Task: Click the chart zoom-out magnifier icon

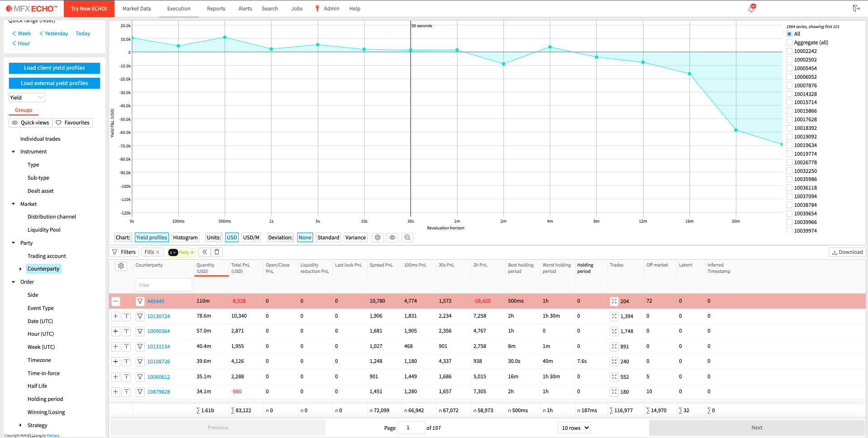Action: pos(407,238)
